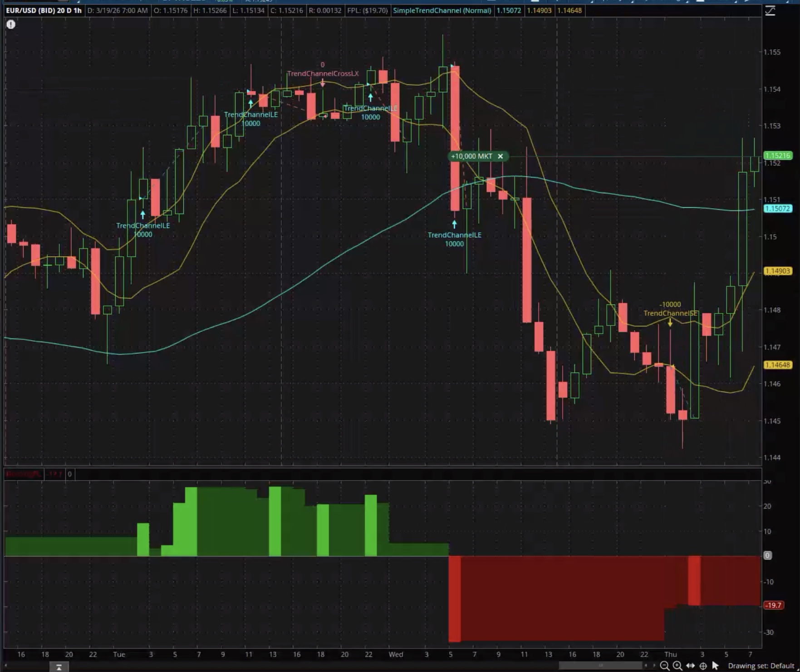Click the horizontal pan arrows icon
Image resolution: width=800 pixels, height=672 pixels.
(690, 666)
